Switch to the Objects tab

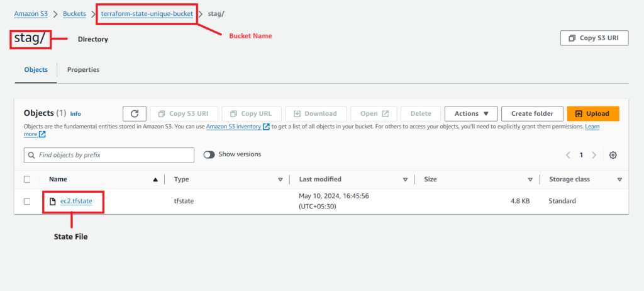(36, 70)
